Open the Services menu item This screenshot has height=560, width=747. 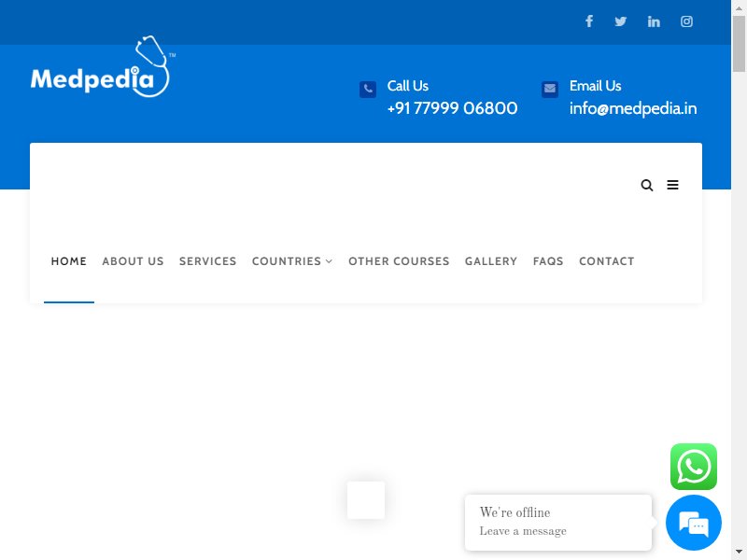tap(207, 261)
